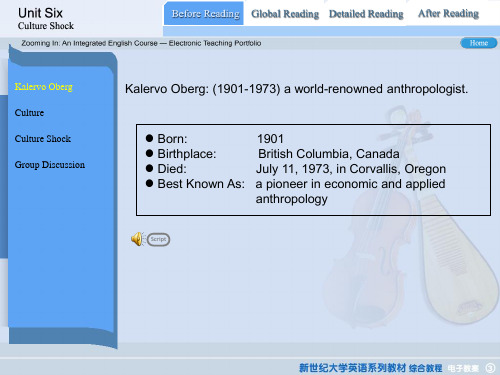
Task: Open the Script button
Action: pyautogui.click(x=158, y=239)
